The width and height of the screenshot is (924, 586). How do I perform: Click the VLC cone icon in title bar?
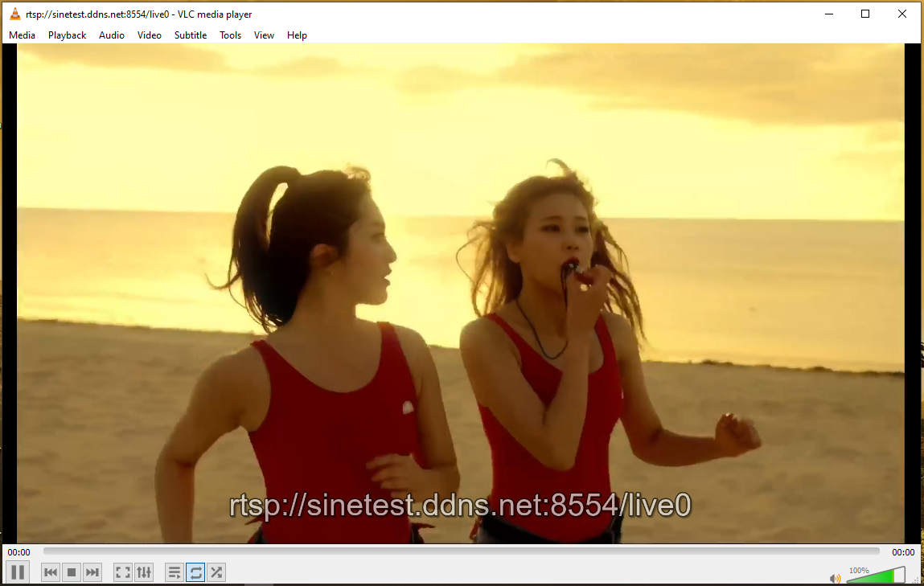(x=14, y=14)
